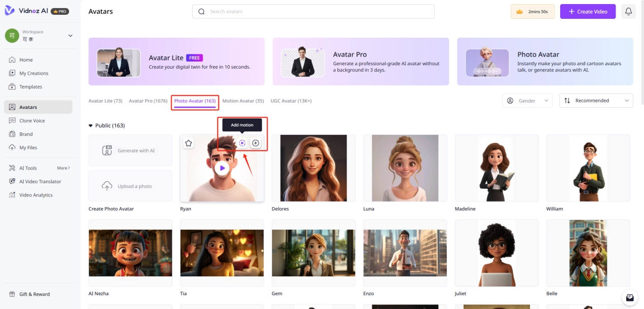
Task: Open the Recommended sort dropdown
Action: 596,101
